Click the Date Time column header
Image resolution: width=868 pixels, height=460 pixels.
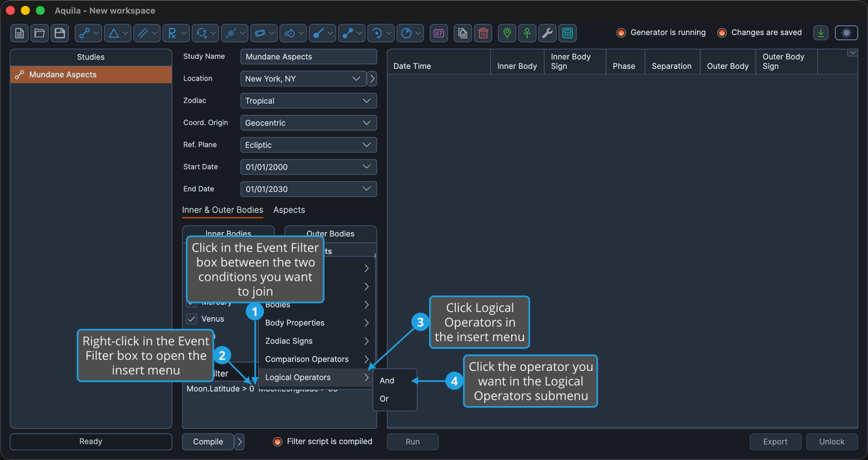[x=439, y=62]
